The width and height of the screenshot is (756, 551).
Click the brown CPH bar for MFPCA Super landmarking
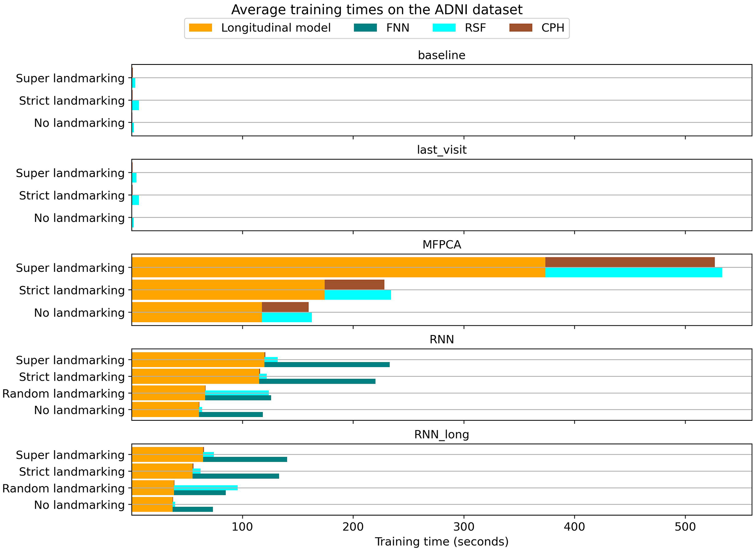[x=629, y=262]
